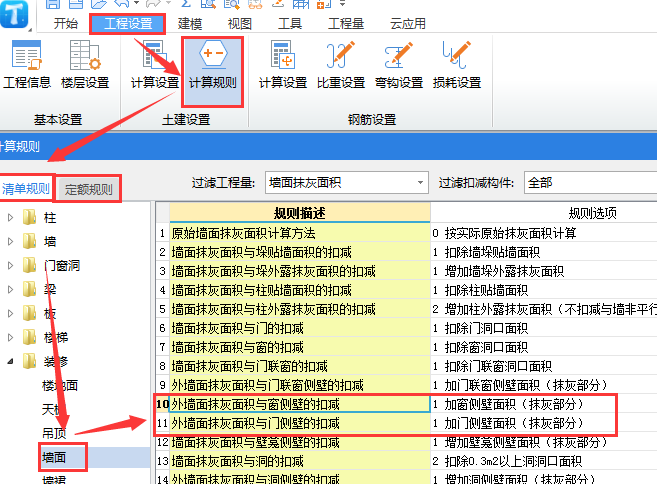Click the folder icon beside 柱

click(x=29, y=217)
